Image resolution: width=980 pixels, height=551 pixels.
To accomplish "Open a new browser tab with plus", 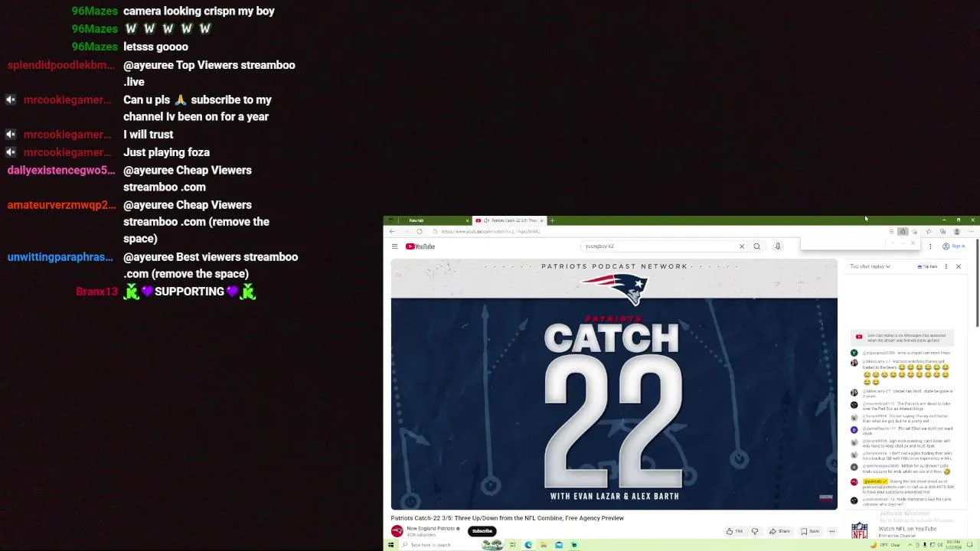I will point(552,220).
